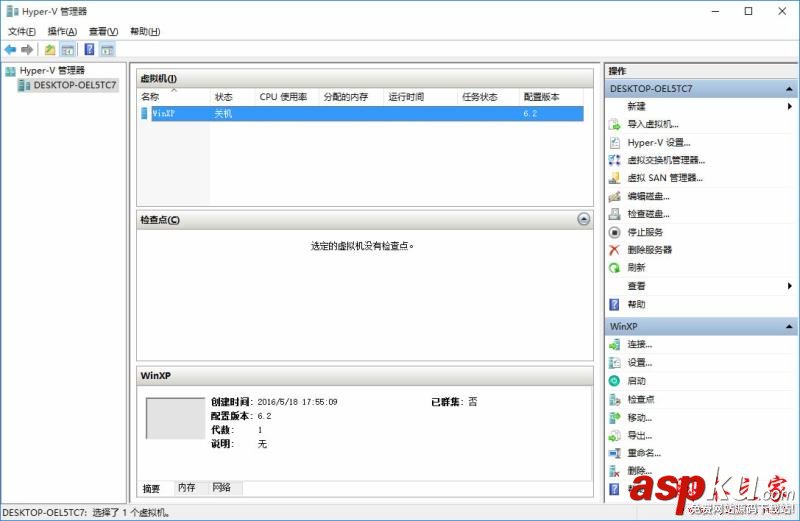This screenshot has width=800, height=521.
Task: Switch to the 摘要 tab
Action: coord(151,489)
